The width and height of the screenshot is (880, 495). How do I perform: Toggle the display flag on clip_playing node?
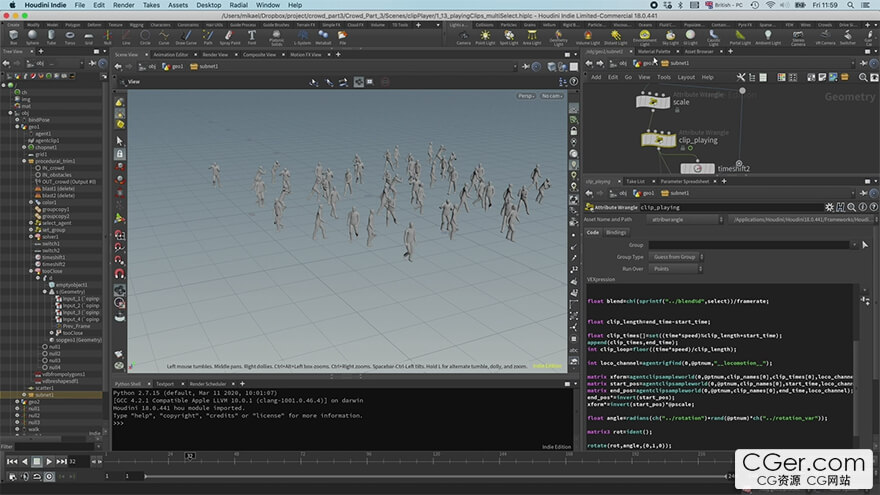point(671,141)
